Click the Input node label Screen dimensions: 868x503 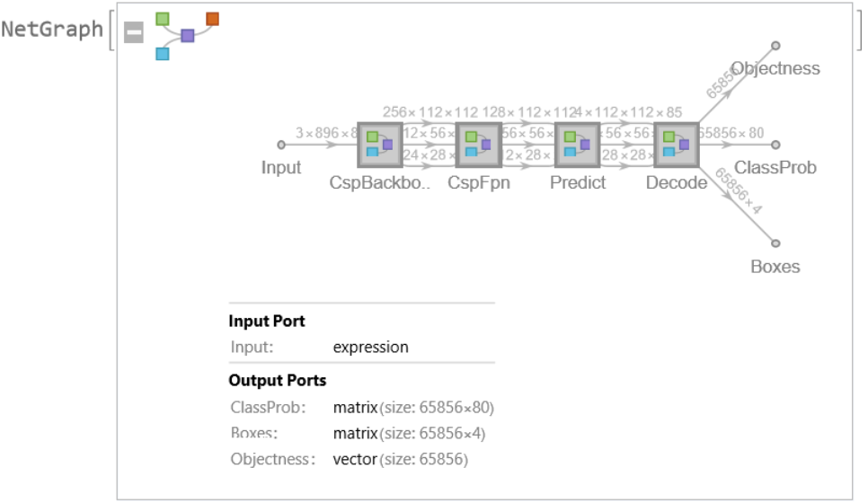tap(281, 168)
